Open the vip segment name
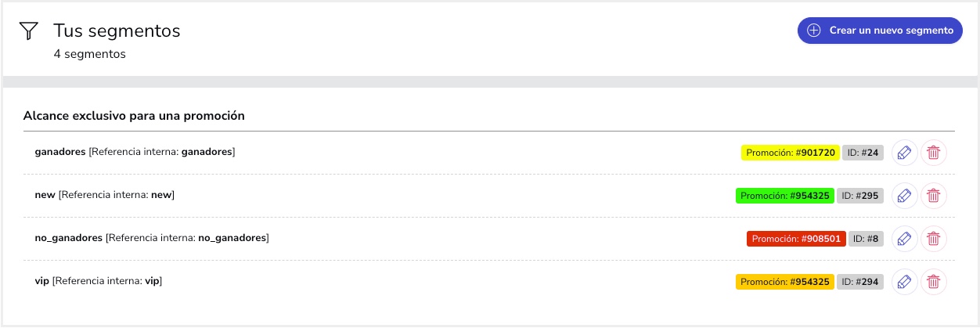 pyautogui.click(x=42, y=281)
